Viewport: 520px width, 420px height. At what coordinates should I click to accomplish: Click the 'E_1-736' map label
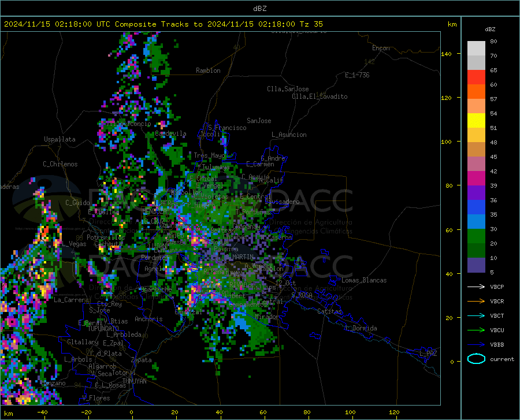(x=357, y=75)
